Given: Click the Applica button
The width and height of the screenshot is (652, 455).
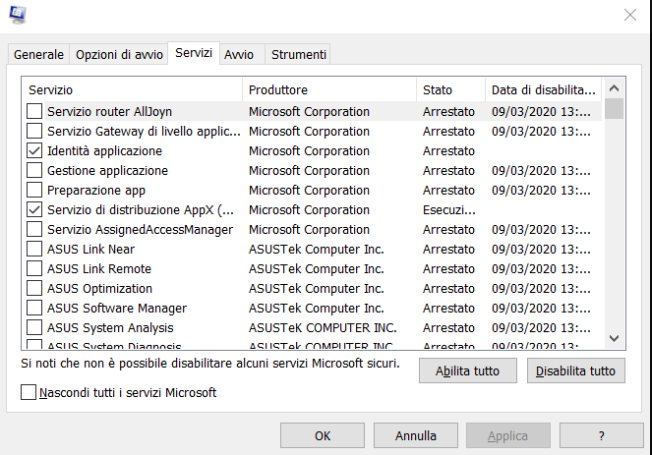Looking at the screenshot, I should (x=508, y=435).
